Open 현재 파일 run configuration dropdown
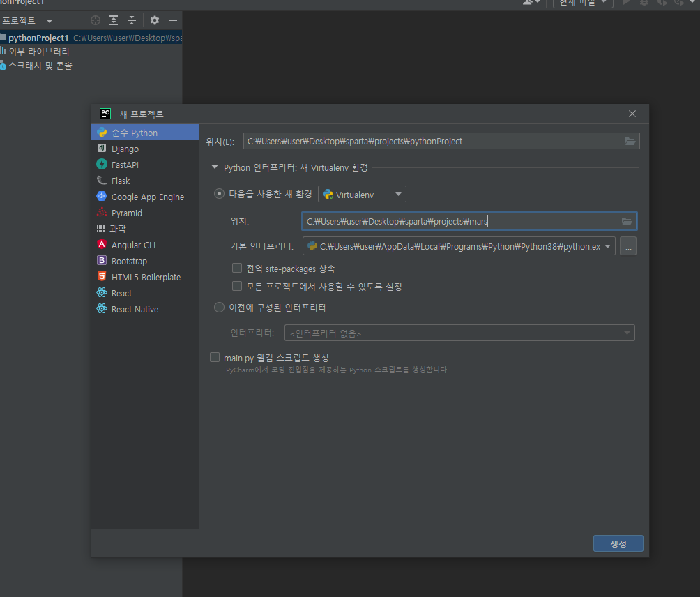This screenshot has width=700, height=597. (583, 3)
